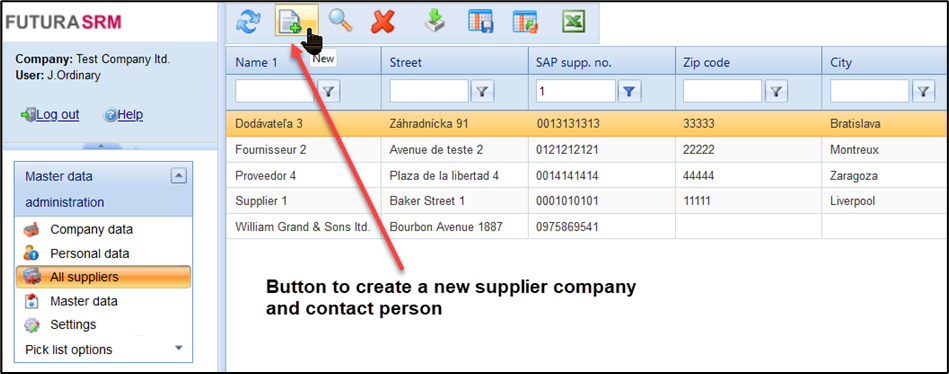Click the Street filter input field

pyautogui.click(x=429, y=91)
